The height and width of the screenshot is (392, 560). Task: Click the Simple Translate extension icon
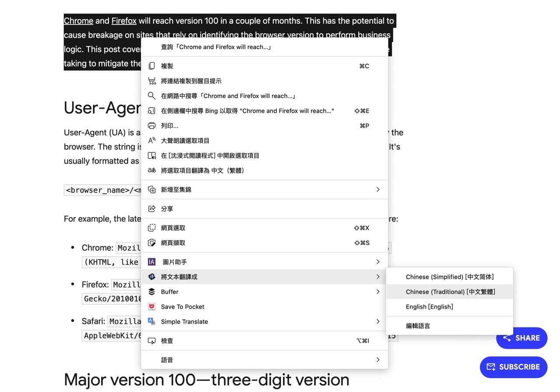152,322
